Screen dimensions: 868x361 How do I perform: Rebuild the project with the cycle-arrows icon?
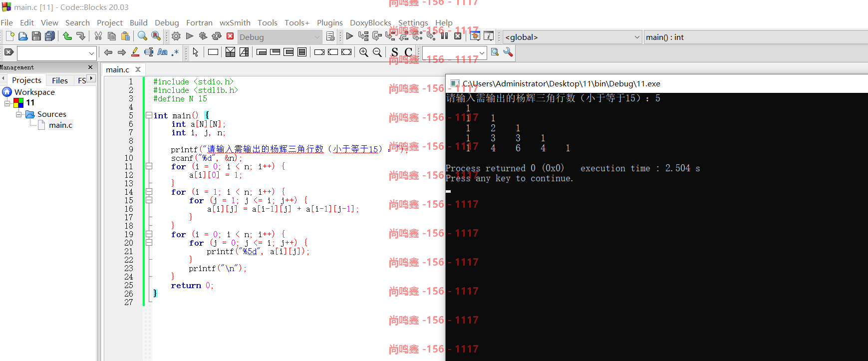coord(217,36)
